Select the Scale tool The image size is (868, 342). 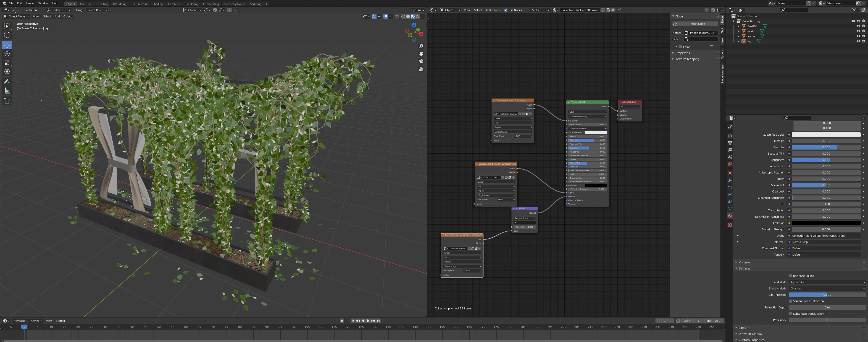(x=7, y=63)
